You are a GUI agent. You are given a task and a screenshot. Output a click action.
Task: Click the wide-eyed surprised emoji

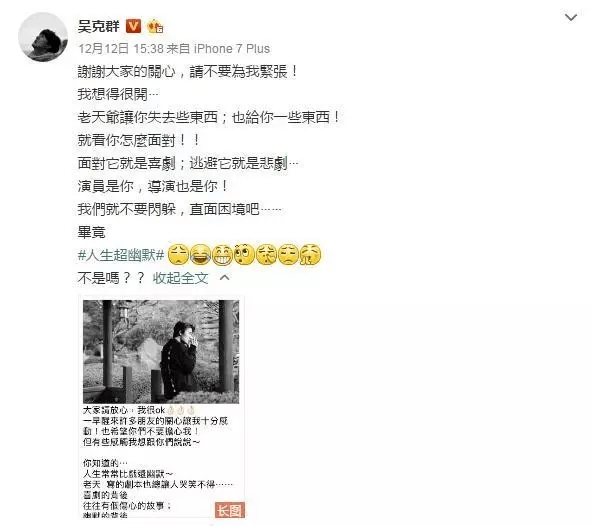(x=244, y=254)
